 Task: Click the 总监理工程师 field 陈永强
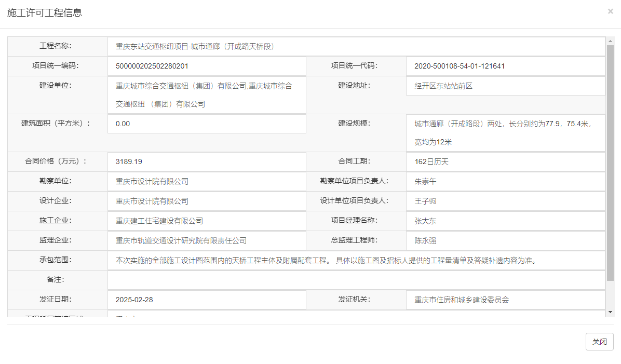point(505,240)
